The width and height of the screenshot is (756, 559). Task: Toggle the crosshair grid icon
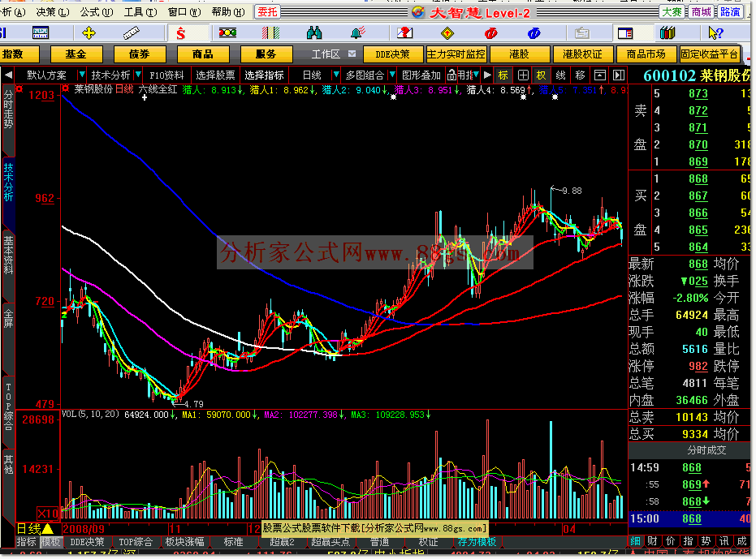523,75
